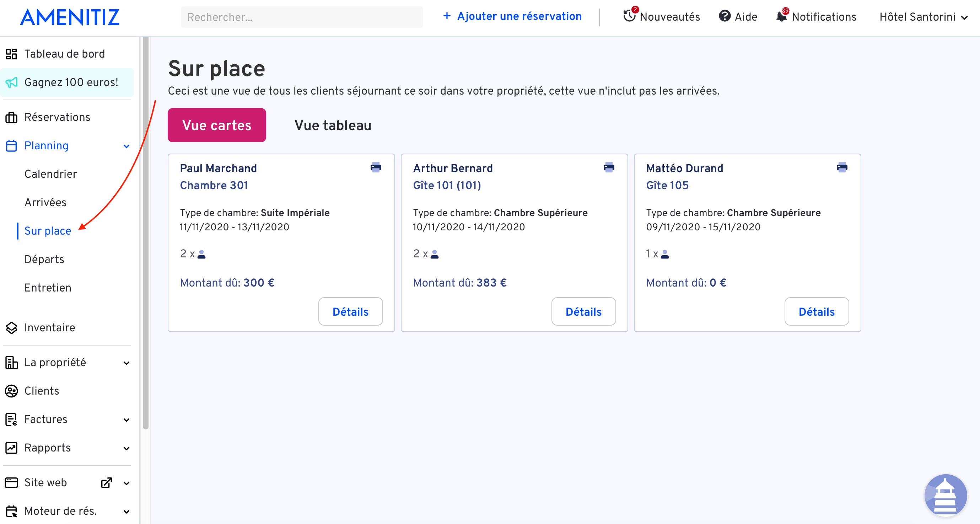
Task: Open the Hôtel Santorini account dropdown
Action: tap(924, 17)
